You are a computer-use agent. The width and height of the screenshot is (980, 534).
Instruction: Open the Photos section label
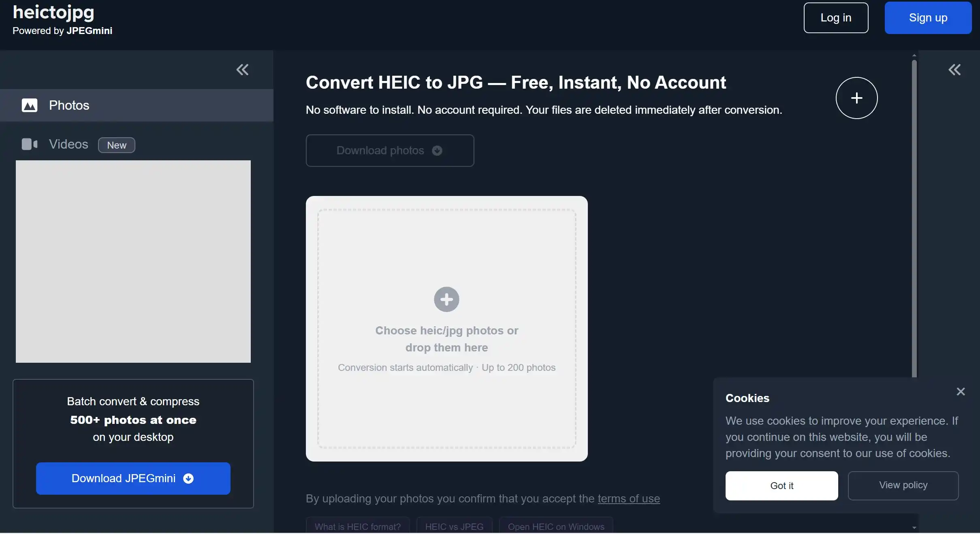click(69, 105)
